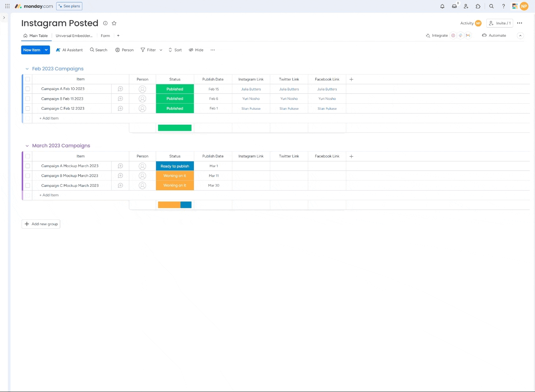Viewport: 535px width, 392px height.
Task: Open Julia Butters Instagram link
Action: 251,89
